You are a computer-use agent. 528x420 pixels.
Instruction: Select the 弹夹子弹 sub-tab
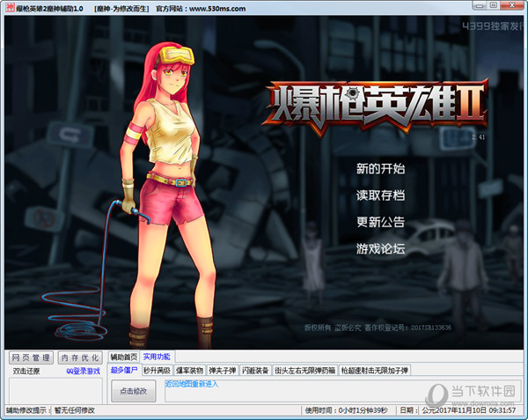pyautogui.click(x=223, y=371)
